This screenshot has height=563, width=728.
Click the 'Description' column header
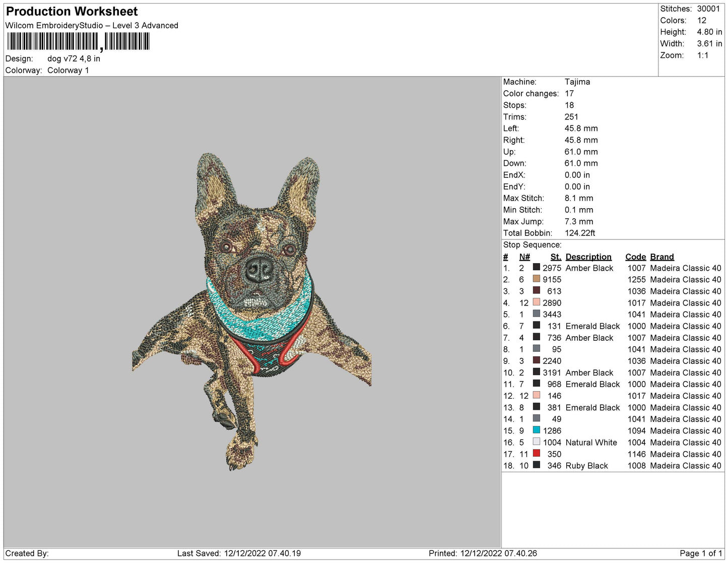click(x=588, y=257)
